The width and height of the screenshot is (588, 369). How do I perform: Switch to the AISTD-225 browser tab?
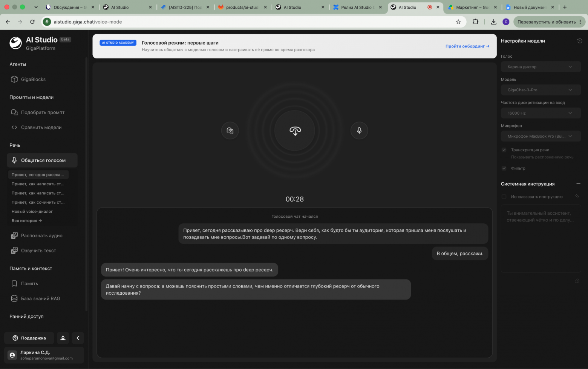[185, 7]
